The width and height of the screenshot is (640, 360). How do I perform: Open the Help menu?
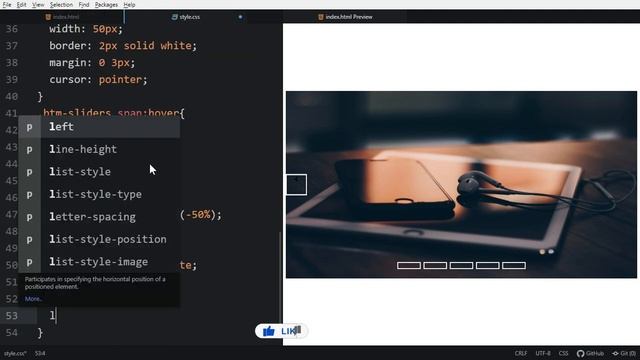[129, 4]
